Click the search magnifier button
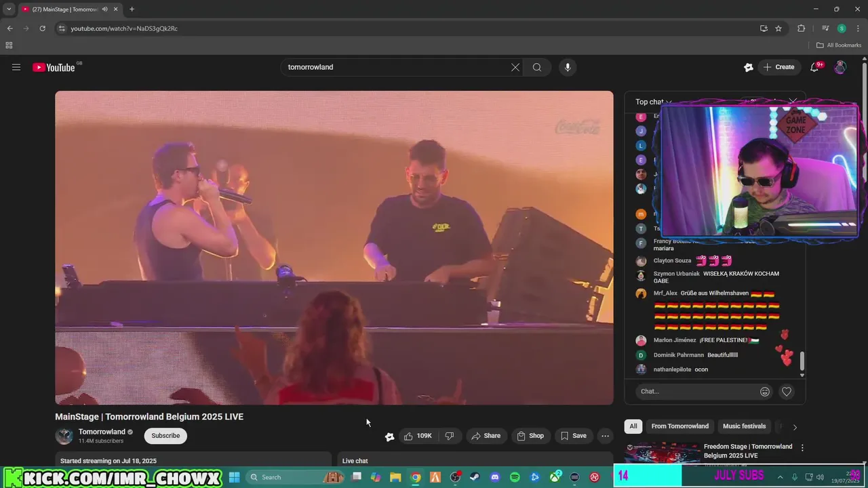 tap(537, 67)
